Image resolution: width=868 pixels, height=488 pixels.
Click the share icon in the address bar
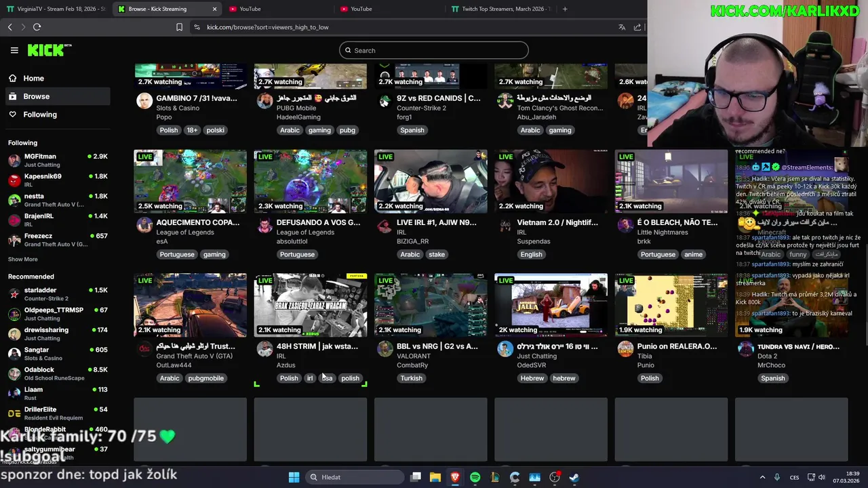point(637,27)
